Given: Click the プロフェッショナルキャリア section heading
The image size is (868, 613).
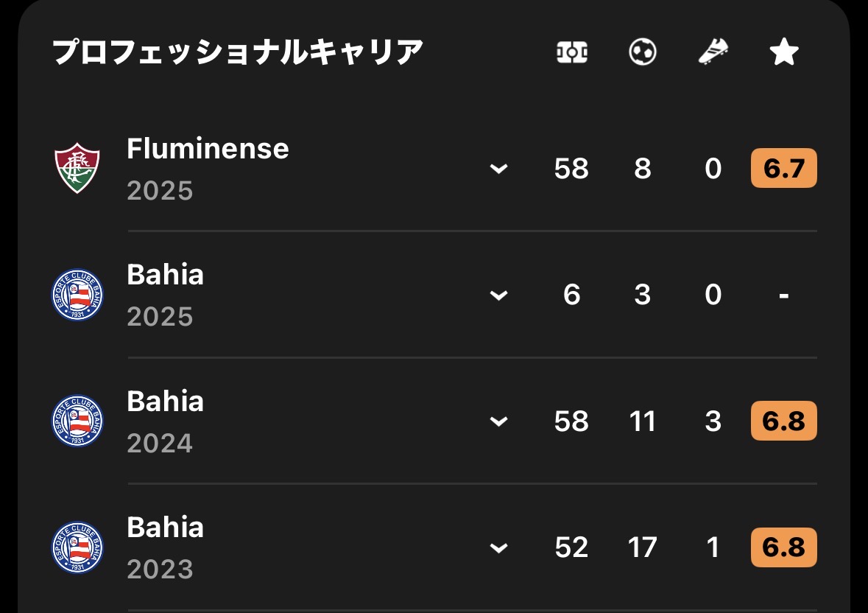Looking at the screenshot, I should point(238,52).
